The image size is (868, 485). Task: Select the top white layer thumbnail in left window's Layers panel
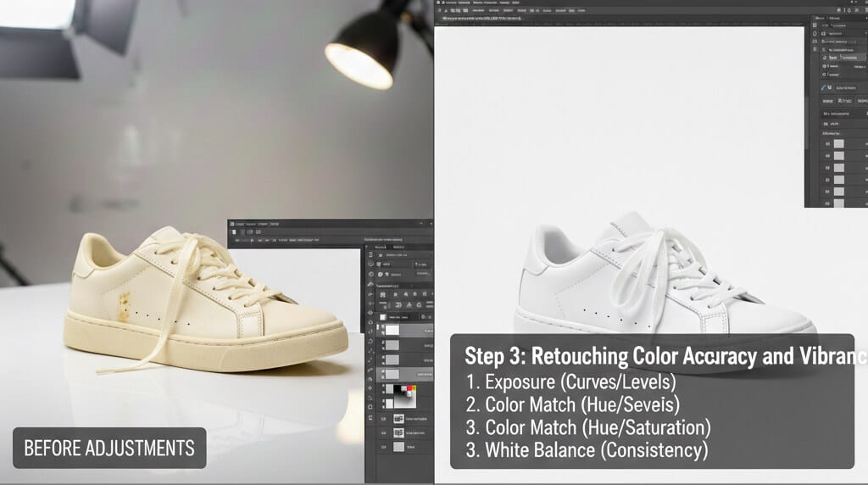point(392,330)
